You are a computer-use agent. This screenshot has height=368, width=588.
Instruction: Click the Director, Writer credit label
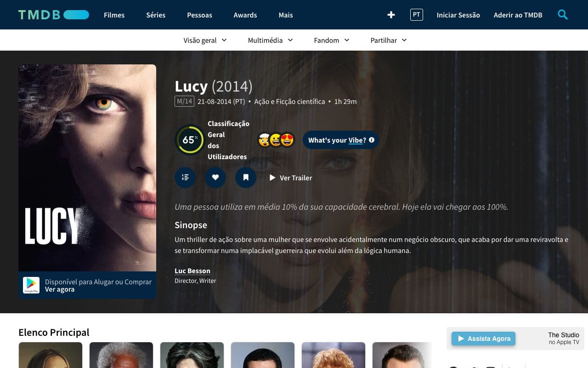pyautogui.click(x=195, y=281)
